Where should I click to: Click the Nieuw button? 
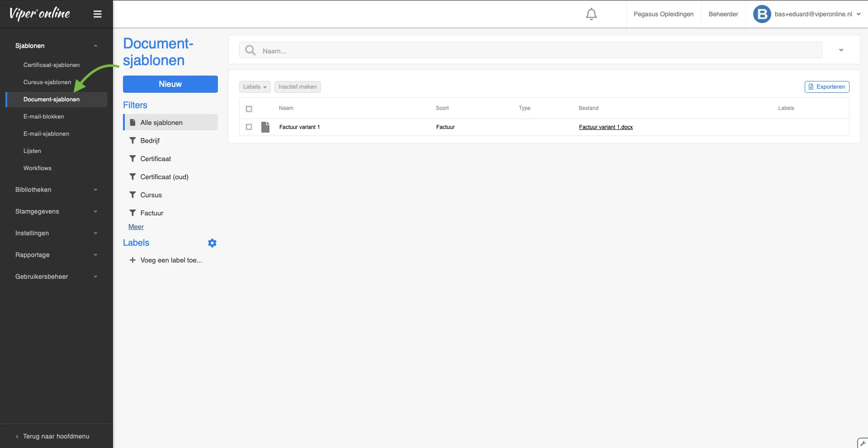pos(170,84)
